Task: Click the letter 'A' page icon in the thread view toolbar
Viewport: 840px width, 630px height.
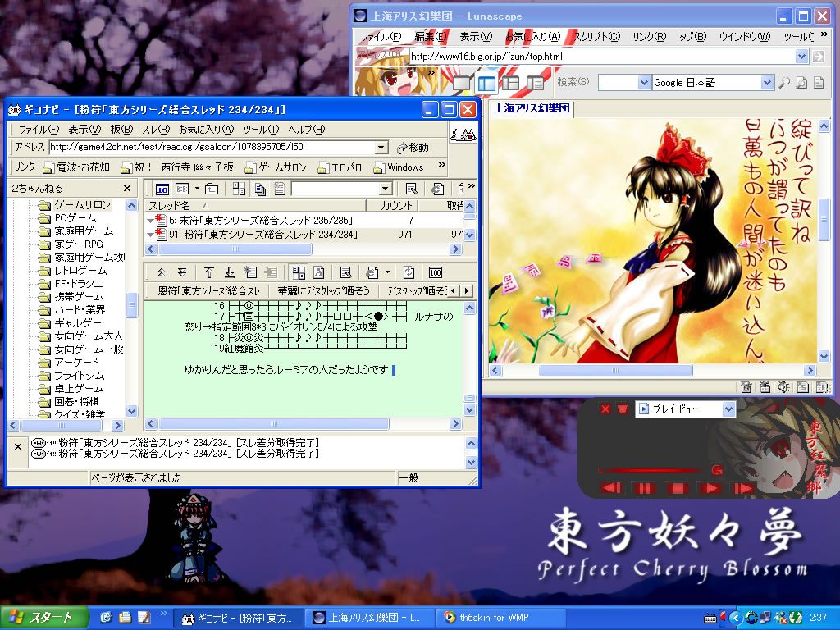Action: tap(319, 272)
